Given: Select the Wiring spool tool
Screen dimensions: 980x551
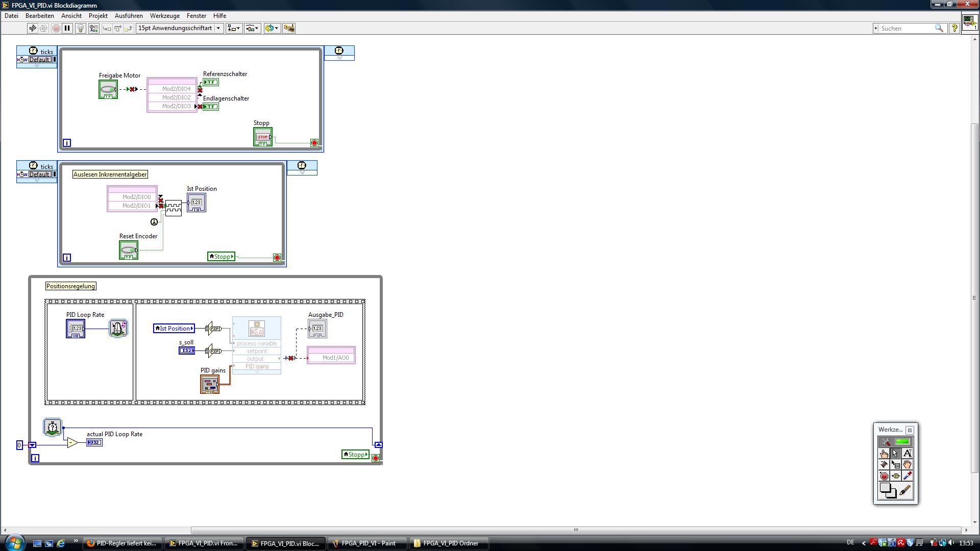Looking at the screenshot, I should 884,465.
